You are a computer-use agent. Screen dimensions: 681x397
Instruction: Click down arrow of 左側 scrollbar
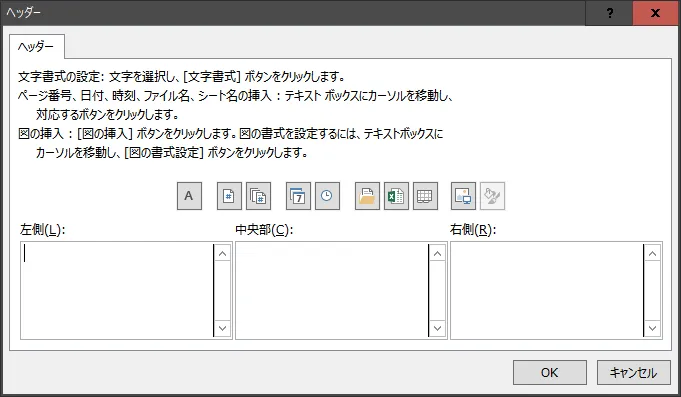[x=222, y=328]
